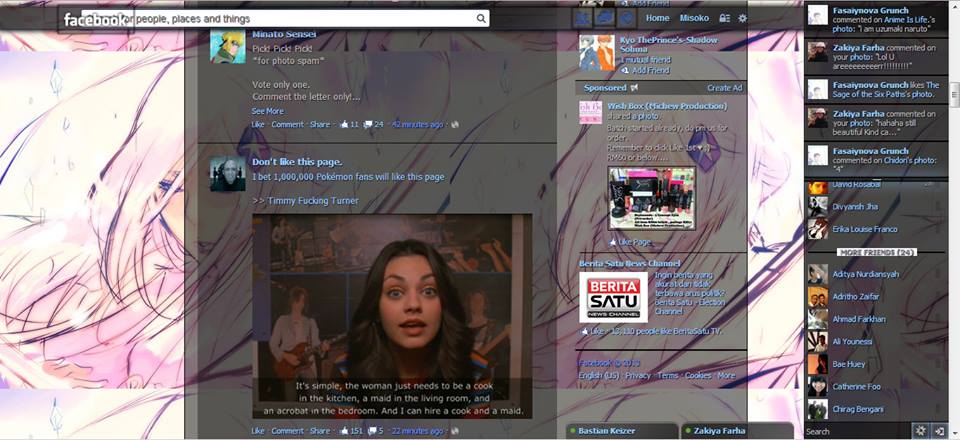Click Don't like this page avatar thumbnail
The height and width of the screenshot is (440, 960).
click(x=228, y=174)
